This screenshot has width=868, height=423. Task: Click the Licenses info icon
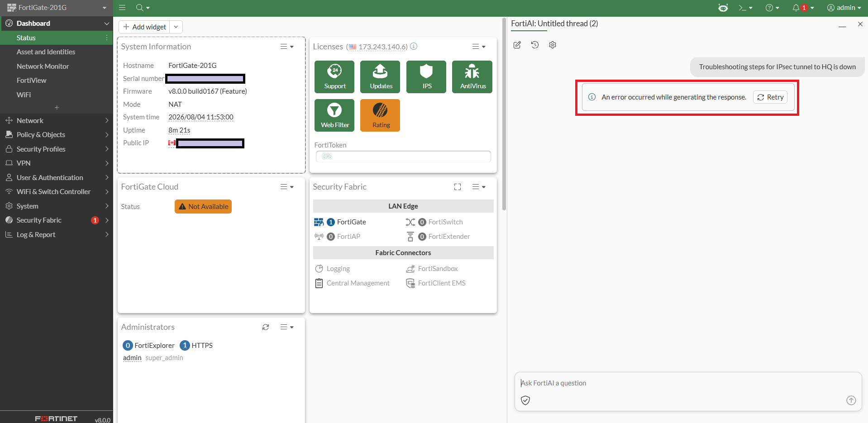414,46
